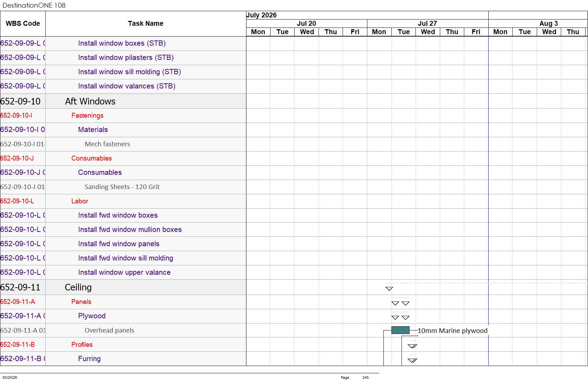This screenshot has height=382, width=588.
Task: Select the Aft Windows summary row
Action: click(123, 101)
